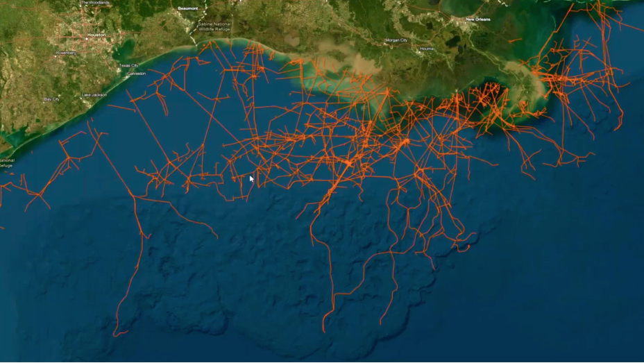The image size is (644, 363).
Task: Select the Morgan City label
Action: pos(396,40)
